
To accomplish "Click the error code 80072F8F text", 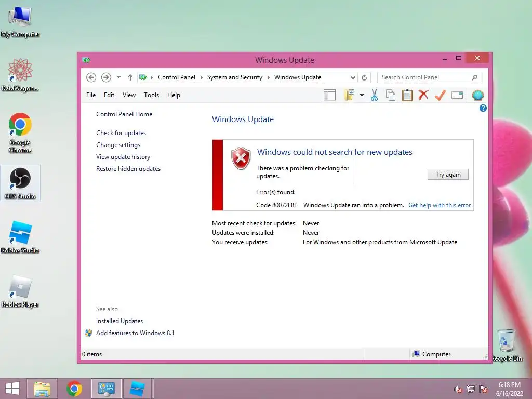I will click(276, 205).
